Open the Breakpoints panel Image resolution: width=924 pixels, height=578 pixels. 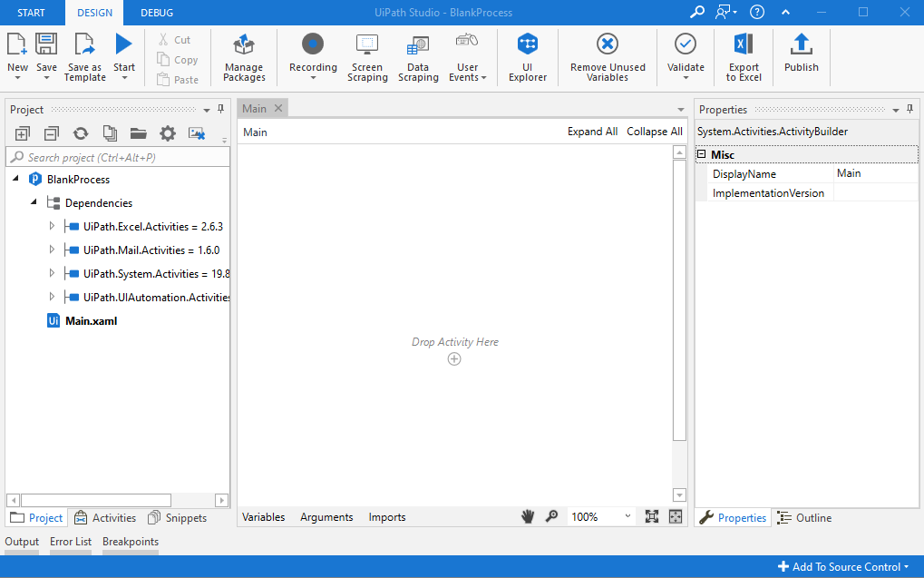point(131,542)
